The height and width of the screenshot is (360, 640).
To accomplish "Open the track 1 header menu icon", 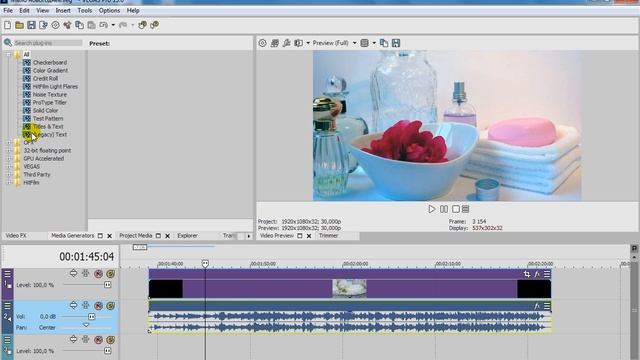I will pos(7,274).
